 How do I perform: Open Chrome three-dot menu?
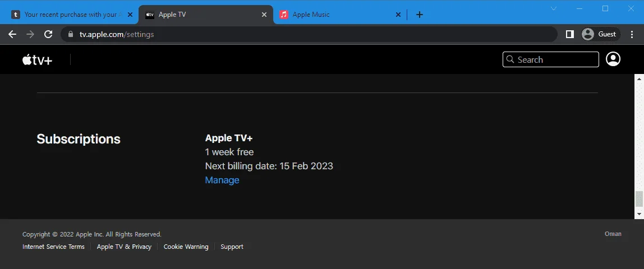click(632, 34)
